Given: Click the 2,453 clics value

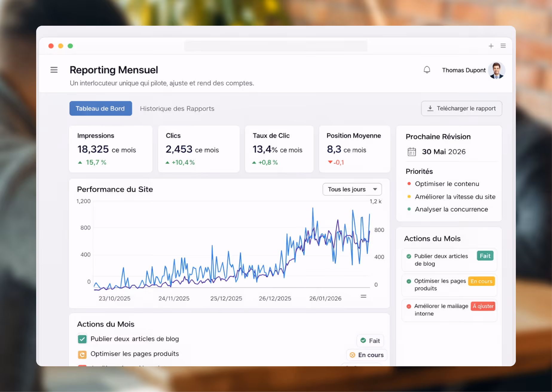Looking at the screenshot, I should coord(179,149).
